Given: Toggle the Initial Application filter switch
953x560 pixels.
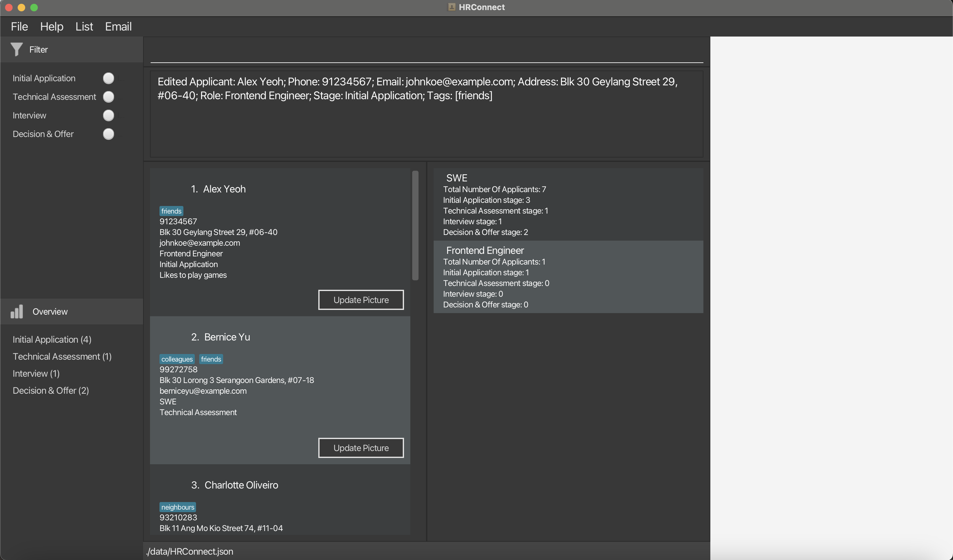Looking at the screenshot, I should pyautogui.click(x=108, y=78).
